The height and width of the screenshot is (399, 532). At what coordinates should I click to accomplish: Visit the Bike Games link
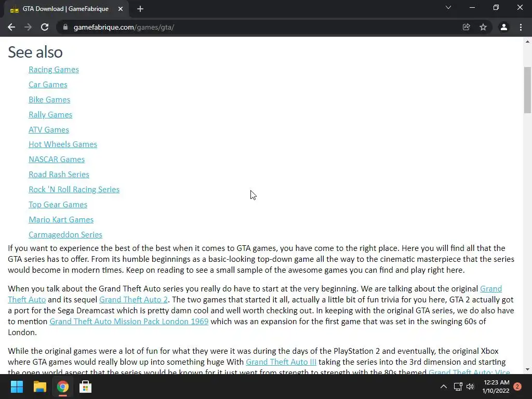pyautogui.click(x=49, y=99)
